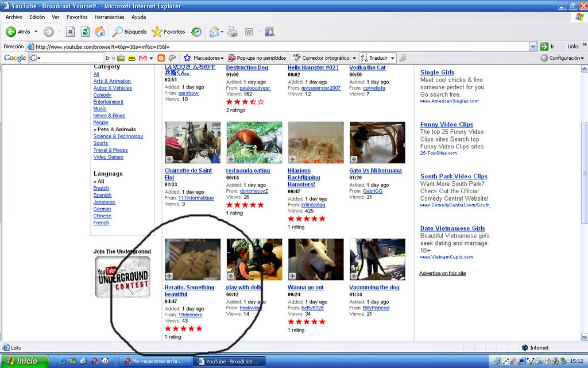Open the Ayuda menu
Image resolution: width=588 pixels, height=368 pixels.
[139, 17]
